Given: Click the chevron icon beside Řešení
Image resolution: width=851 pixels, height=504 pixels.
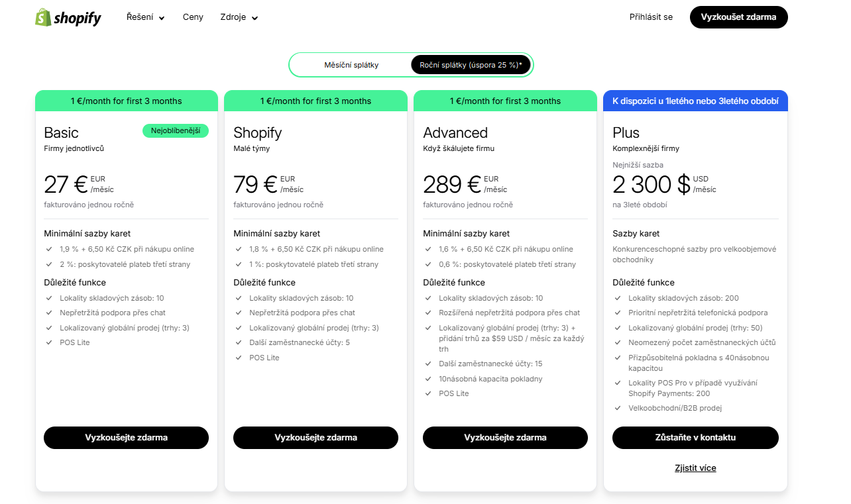Looking at the screenshot, I should click(x=162, y=18).
